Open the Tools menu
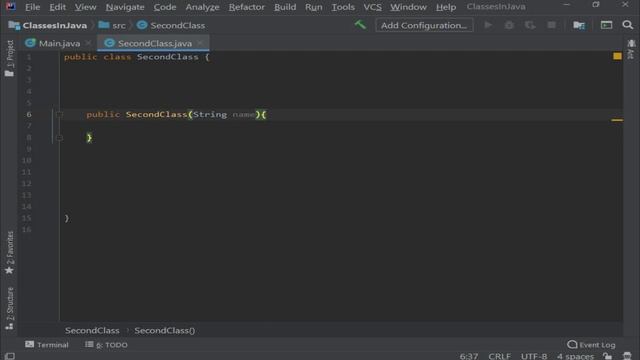 (343, 7)
